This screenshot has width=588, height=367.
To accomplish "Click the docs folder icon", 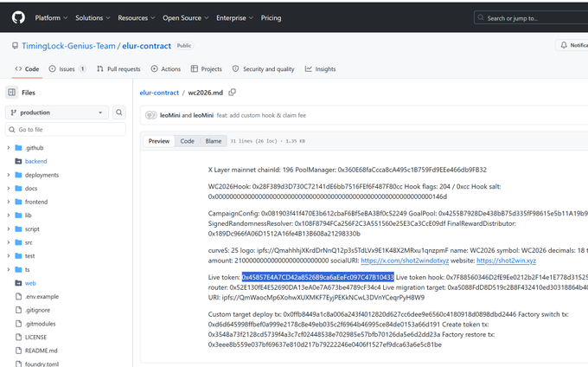I will tap(18, 189).
